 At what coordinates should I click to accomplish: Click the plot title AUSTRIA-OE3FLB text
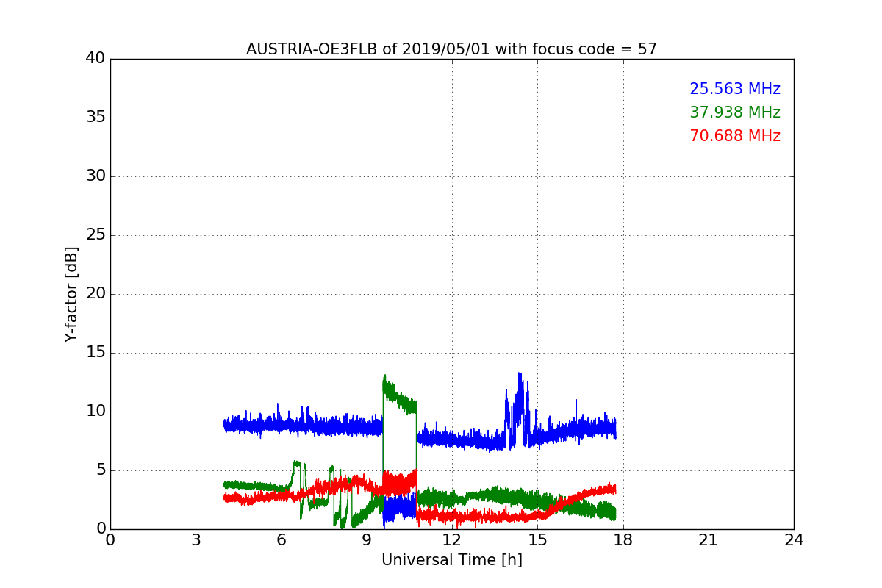click(451, 49)
